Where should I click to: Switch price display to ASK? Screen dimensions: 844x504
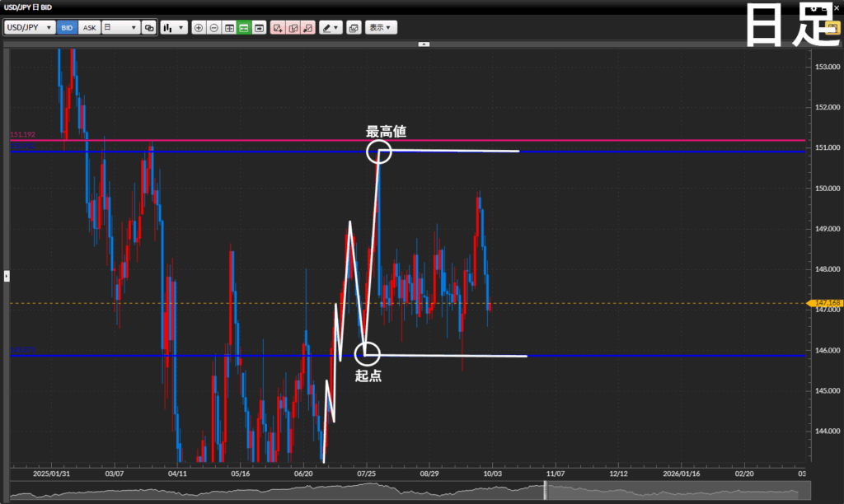click(89, 27)
